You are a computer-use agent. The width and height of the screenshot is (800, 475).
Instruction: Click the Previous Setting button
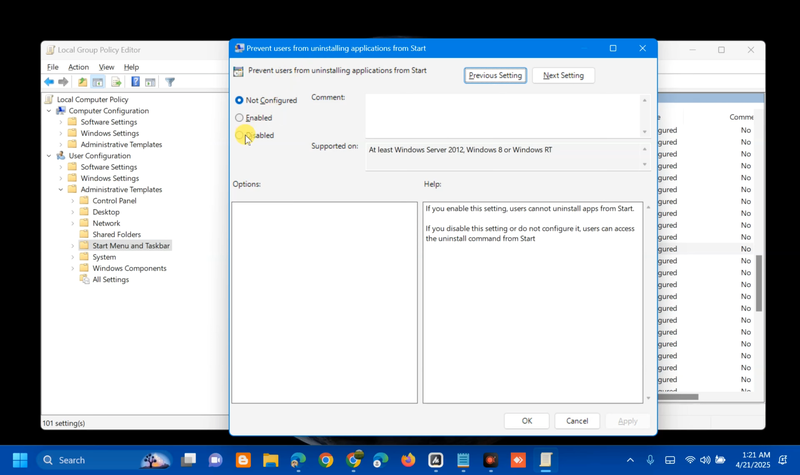pos(495,76)
